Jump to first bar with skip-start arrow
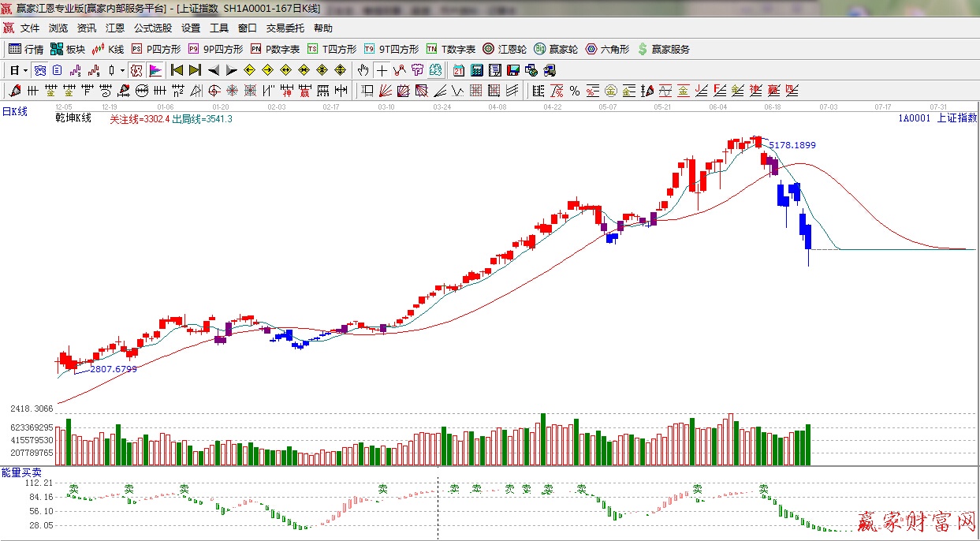Screen dimensions: 980x541 (x=177, y=70)
